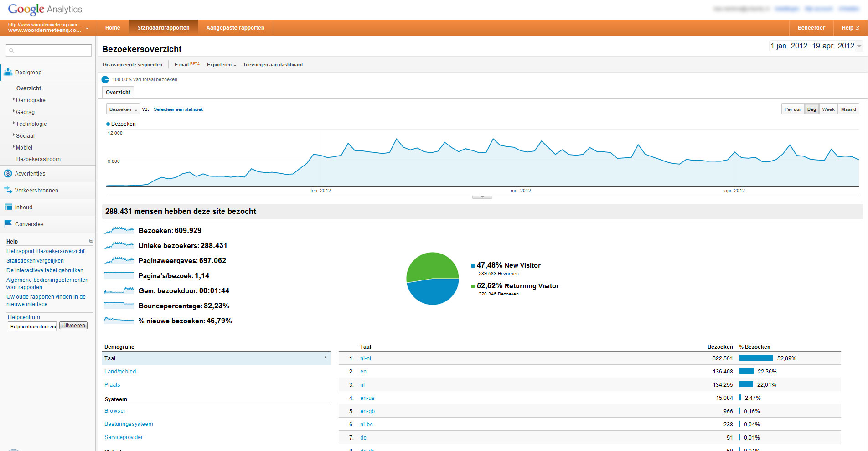Switch graph to Maand view
Image resolution: width=868 pixels, height=451 pixels.
[x=848, y=109]
